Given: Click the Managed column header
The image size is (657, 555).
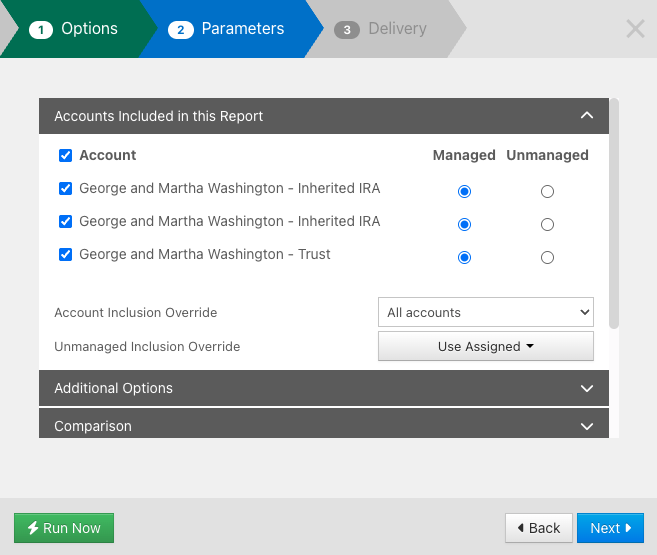Looking at the screenshot, I should point(464,155).
